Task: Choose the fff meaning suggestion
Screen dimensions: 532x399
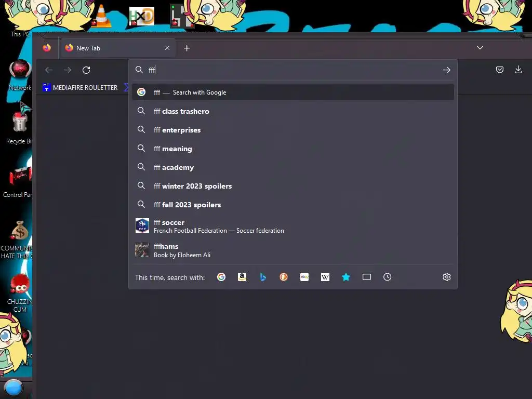Action: 293,149
